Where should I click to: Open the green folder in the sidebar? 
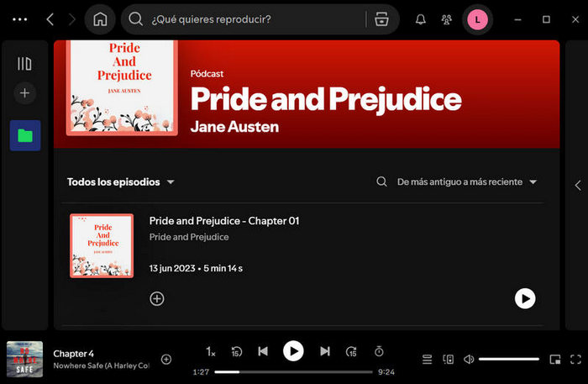25,135
